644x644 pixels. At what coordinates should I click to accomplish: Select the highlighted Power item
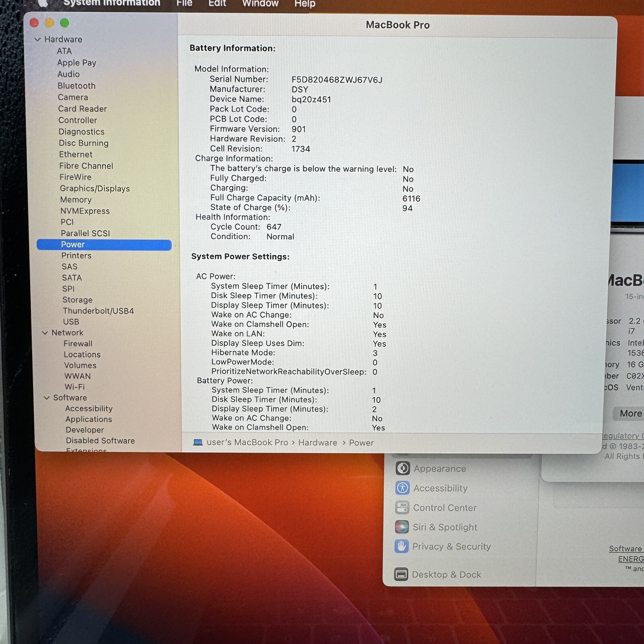[x=104, y=245]
